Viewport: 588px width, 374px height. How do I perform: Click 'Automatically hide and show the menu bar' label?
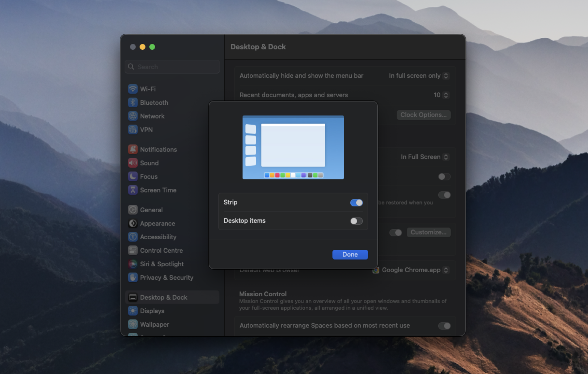tap(301, 76)
